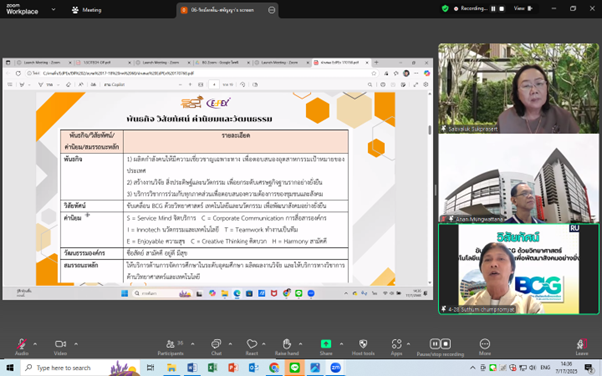Open the Windows Start menu
This screenshot has width=602, height=376.
(10, 368)
